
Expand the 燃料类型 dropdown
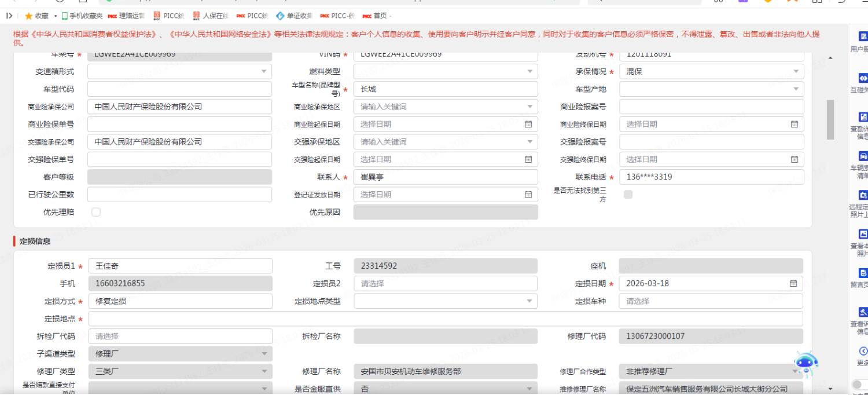[445, 72]
